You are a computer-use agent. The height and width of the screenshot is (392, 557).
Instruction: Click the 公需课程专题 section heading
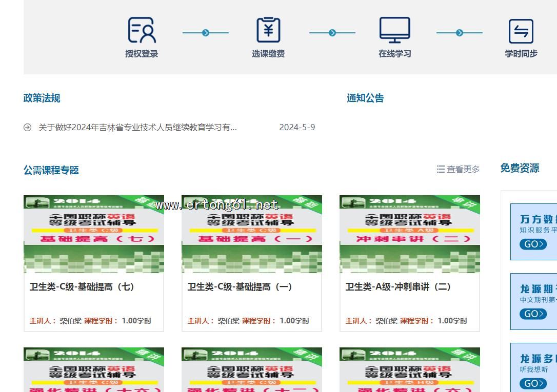pyautogui.click(x=51, y=170)
